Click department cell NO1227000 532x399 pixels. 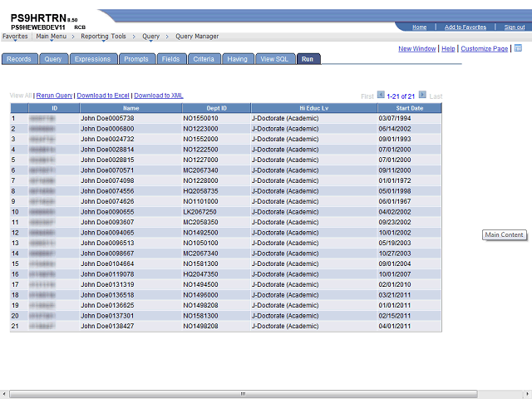(x=200, y=160)
